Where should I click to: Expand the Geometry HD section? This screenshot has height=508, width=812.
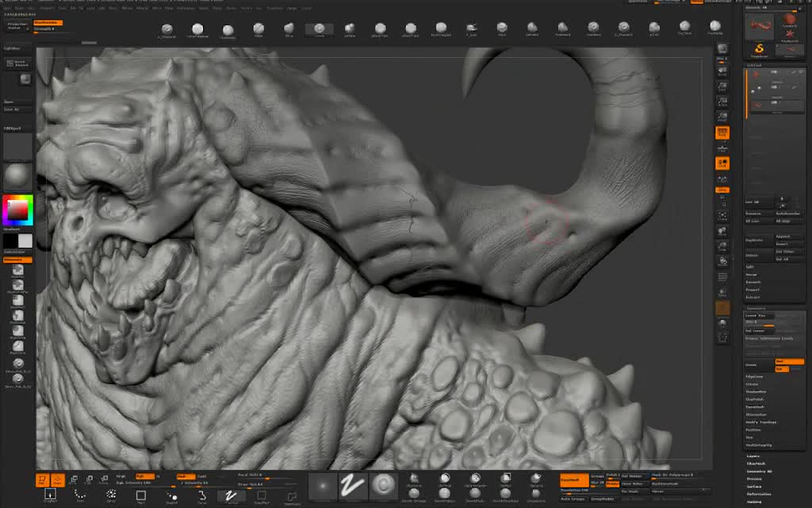click(759, 471)
